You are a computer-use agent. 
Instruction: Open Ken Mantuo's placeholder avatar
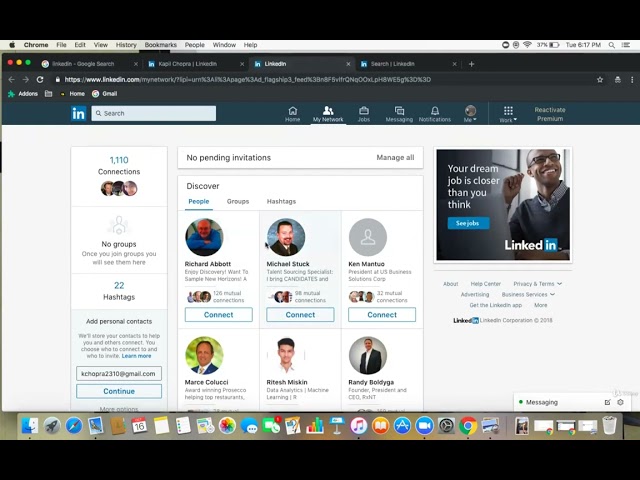pyautogui.click(x=368, y=237)
